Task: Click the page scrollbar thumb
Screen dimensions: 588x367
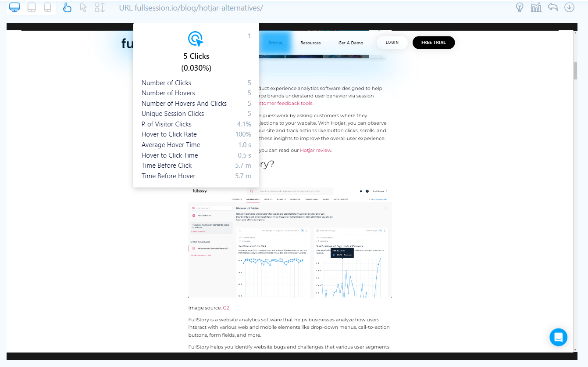Action: click(575, 71)
